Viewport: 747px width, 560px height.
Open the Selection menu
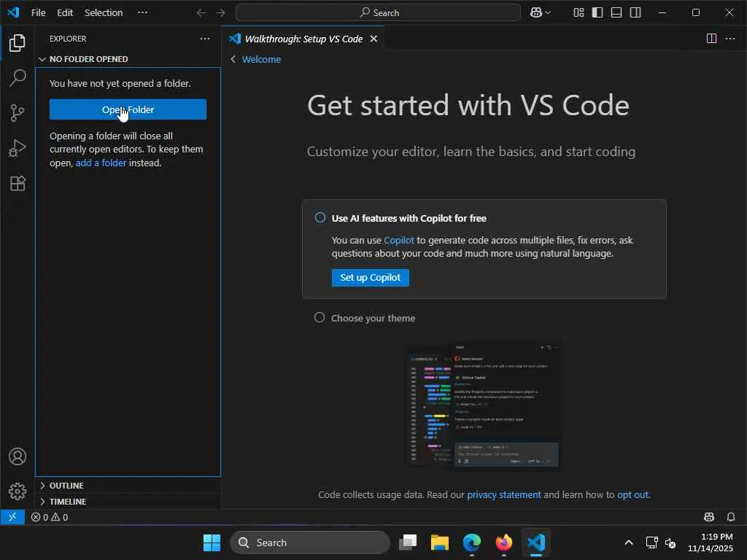104,12
